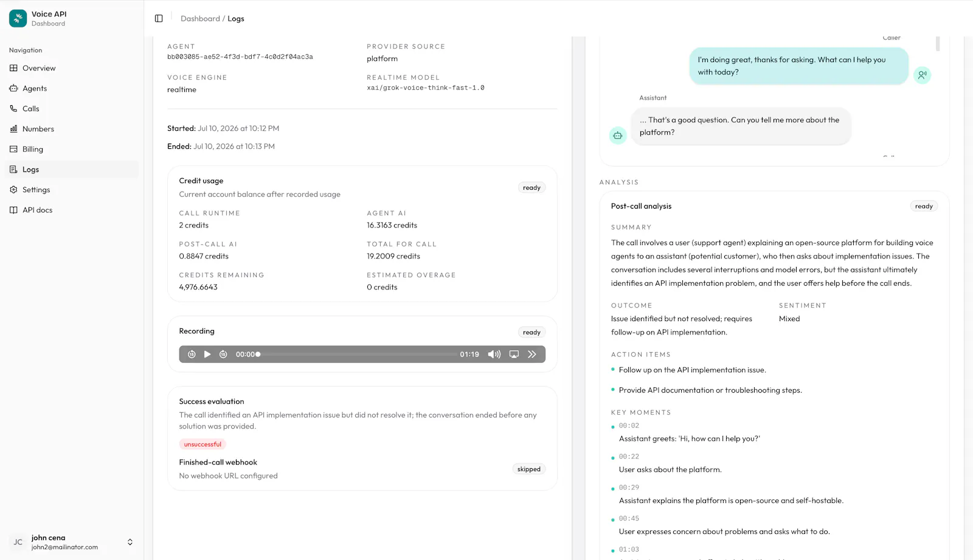
Task: Click the Calls phone icon
Action: (13, 108)
